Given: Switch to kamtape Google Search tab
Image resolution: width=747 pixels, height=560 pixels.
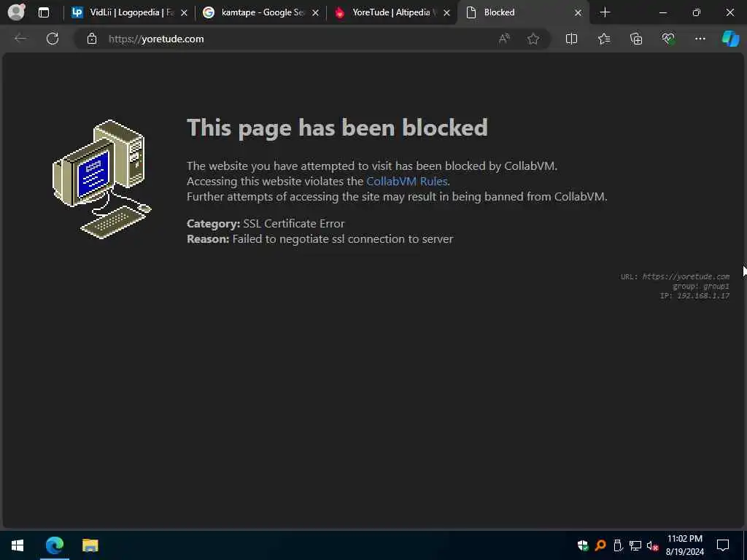Looking at the screenshot, I should coord(260,12).
